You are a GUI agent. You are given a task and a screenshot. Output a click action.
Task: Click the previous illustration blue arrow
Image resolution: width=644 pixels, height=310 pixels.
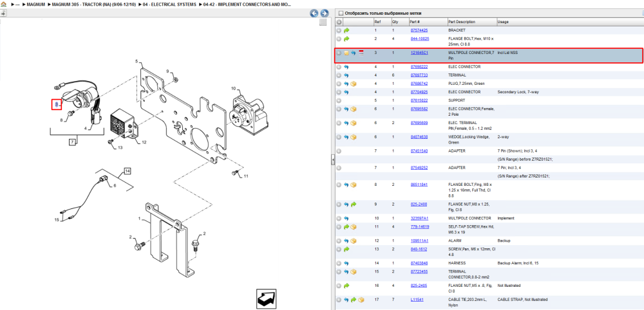click(314, 14)
